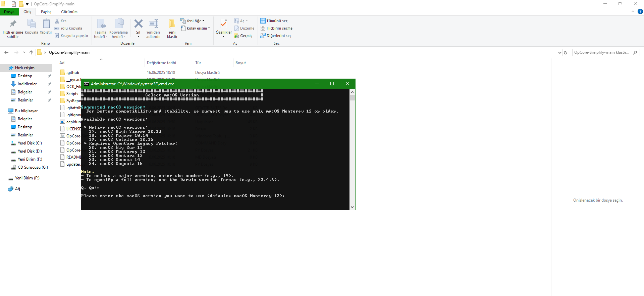Image resolution: width=644 pixels, height=296 pixels.
Task: Click the up-directory arrow in navigation bar
Action: (31, 52)
